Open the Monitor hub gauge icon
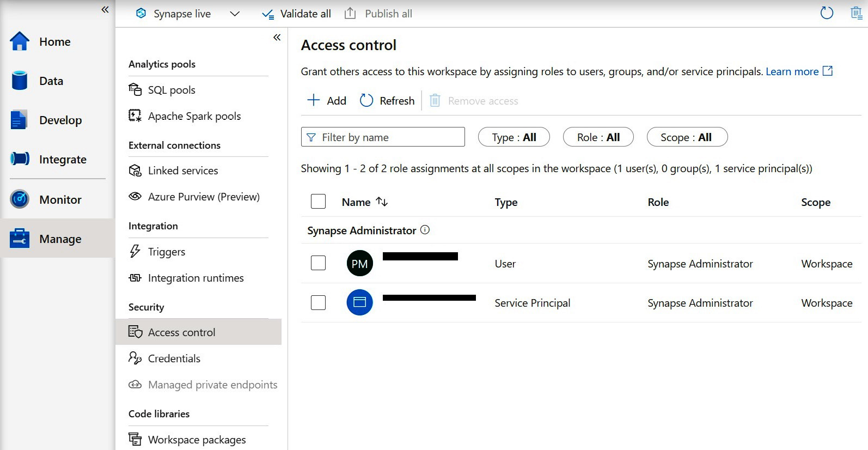Image resolution: width=868 pixels, height=450 pixels. click(20, 199)
